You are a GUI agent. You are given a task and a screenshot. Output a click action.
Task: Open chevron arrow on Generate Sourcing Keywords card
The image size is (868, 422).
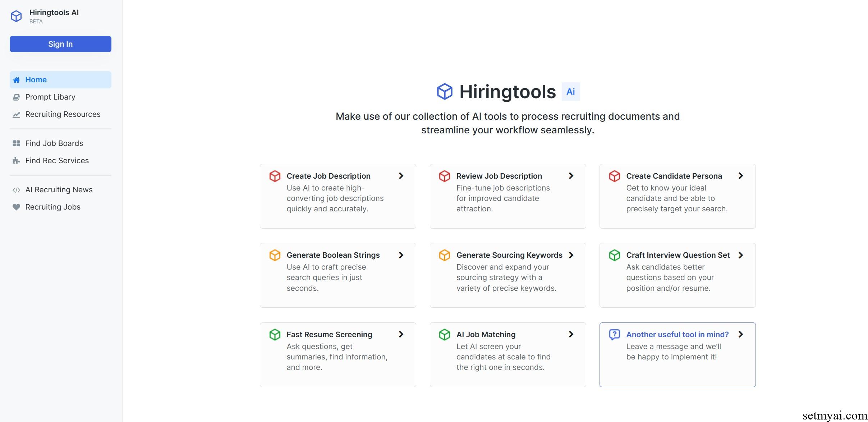571,255
